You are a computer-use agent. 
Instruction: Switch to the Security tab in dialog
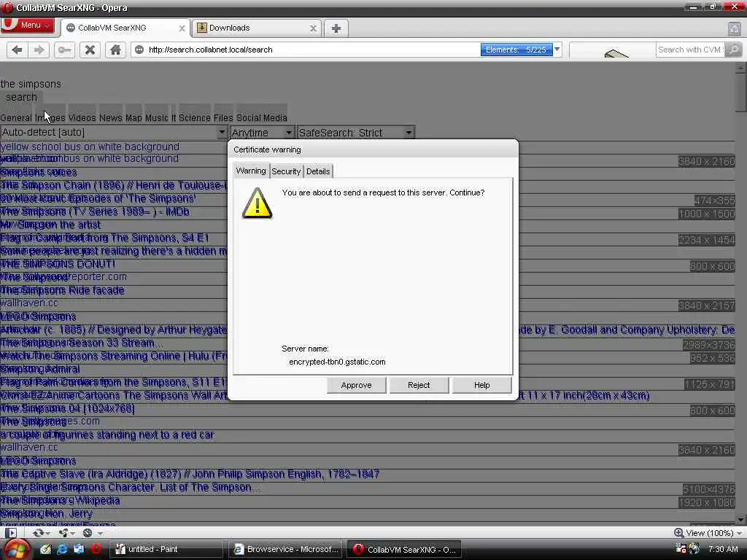pos(286,171)
